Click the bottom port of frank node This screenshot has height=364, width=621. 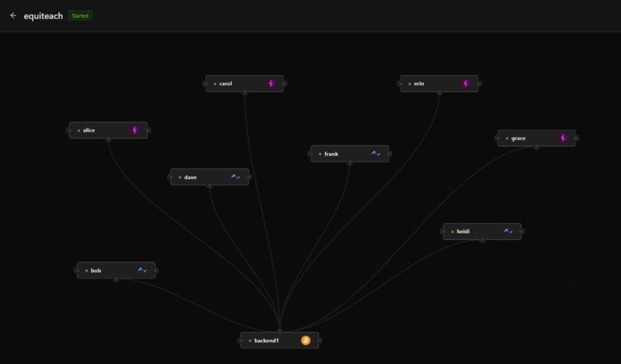(350, 162)
